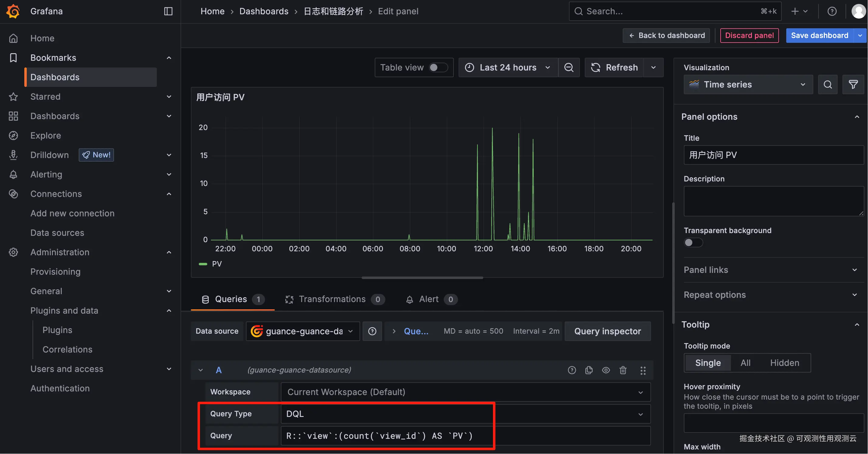
Task: Open the Query Type DQL dropdown
Action: point(465,414)
